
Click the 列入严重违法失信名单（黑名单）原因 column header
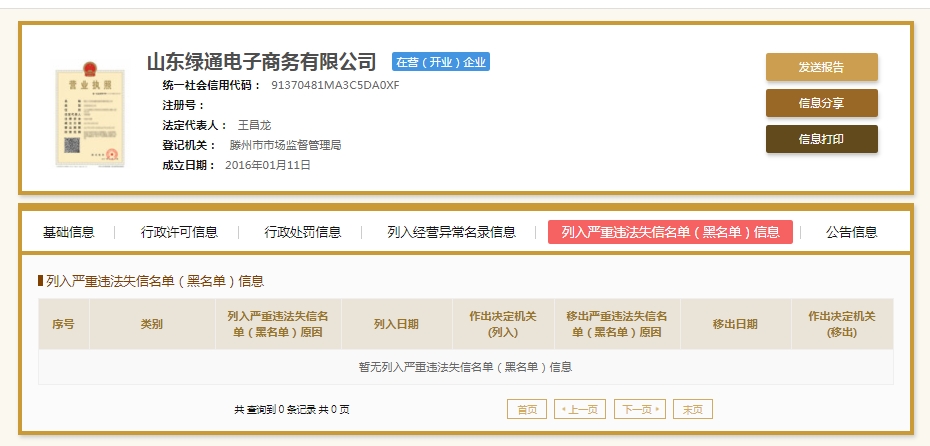click(x=278, y=324)
